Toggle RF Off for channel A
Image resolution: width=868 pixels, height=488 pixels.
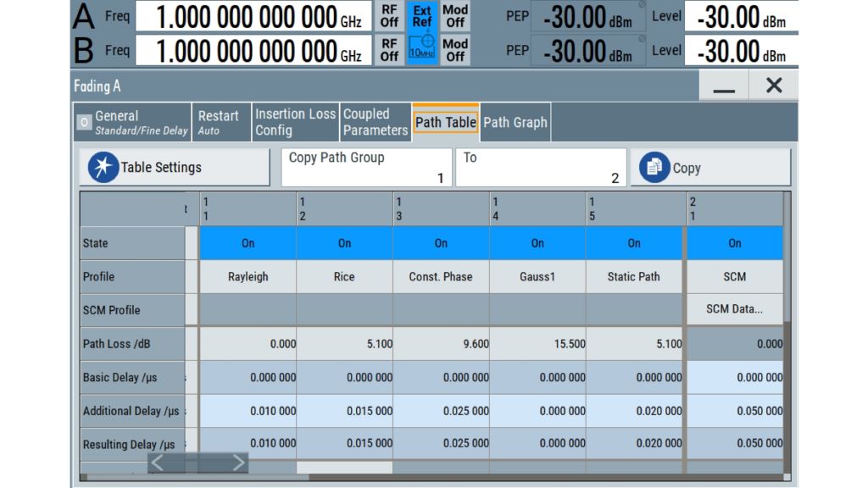pos(389,16)
